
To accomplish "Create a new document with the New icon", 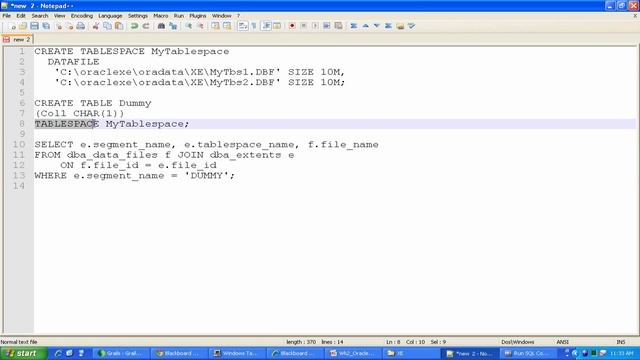I will (x=12, y=26).
